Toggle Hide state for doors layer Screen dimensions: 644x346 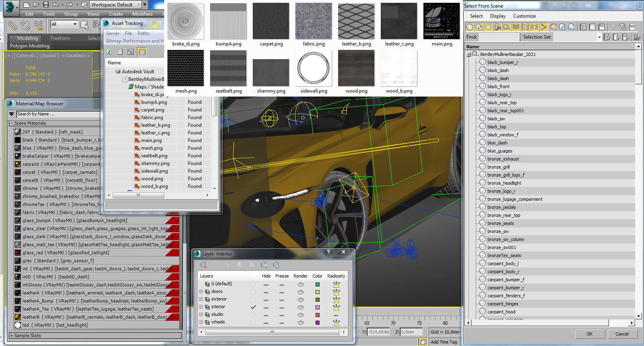[266, 292]
